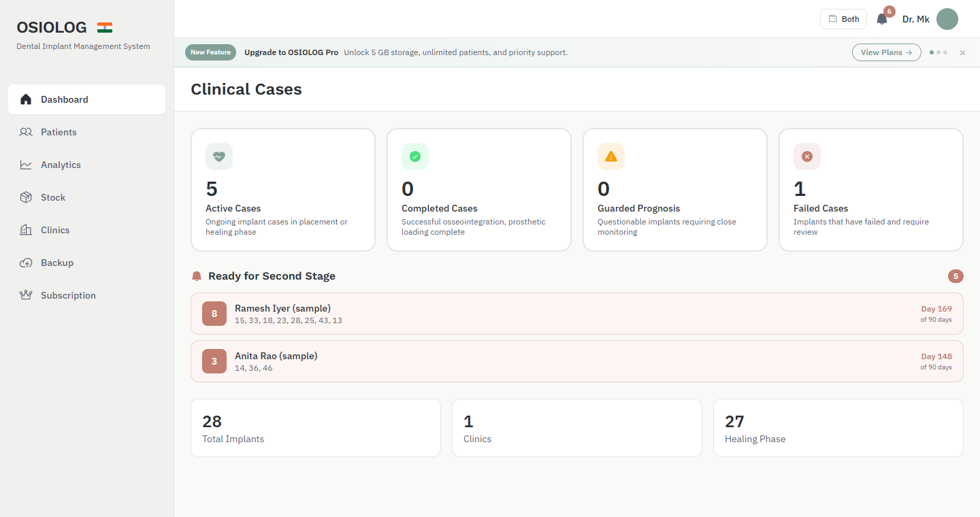
Task: Go to the Dashboard page
Action: 86,99
